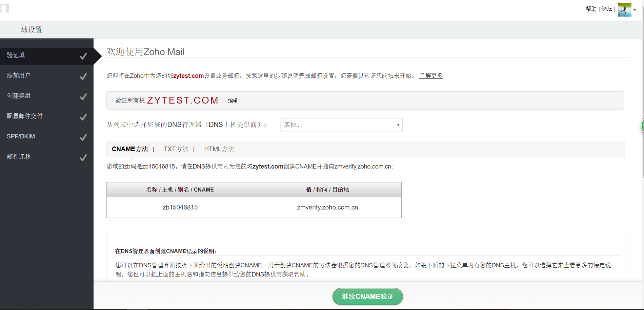Screen dimensions: 644x310
Task: Go to 邮件迁移 sidebar step
Action: [x=47, y=157]
